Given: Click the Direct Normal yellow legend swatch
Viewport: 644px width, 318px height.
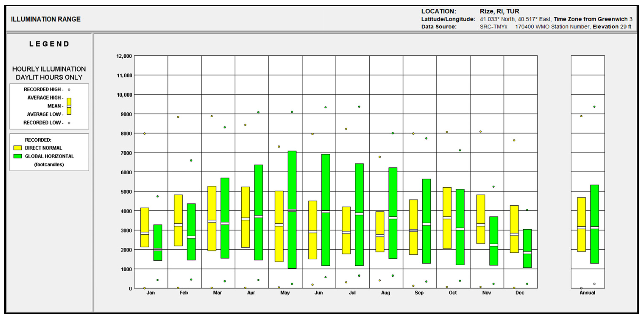Looking at the screenshot, I should (18, 148).
